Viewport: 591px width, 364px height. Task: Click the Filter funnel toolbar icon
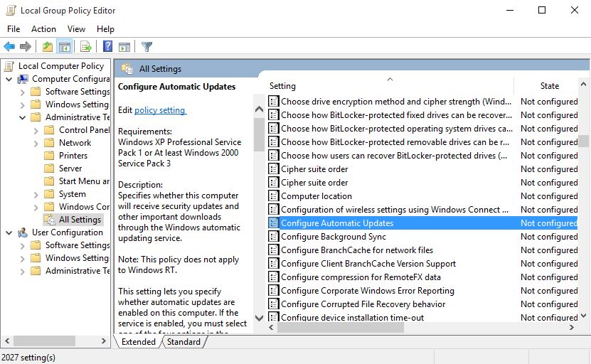click(147, 47)
